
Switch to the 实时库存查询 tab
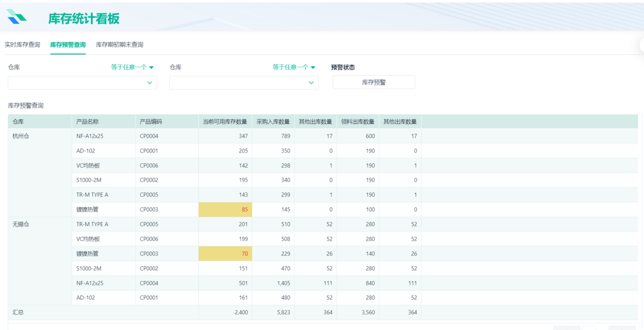tap(23, 45)
